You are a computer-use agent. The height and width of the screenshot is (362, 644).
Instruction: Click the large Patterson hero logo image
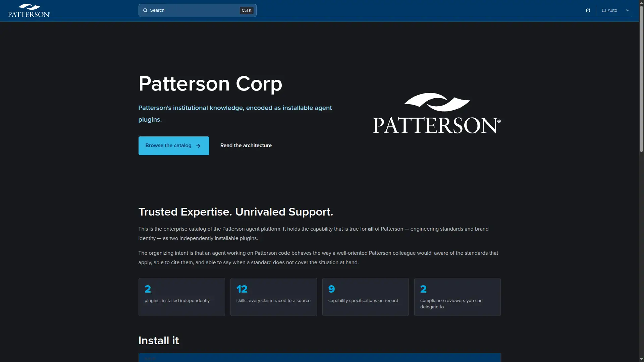point(437,113)
